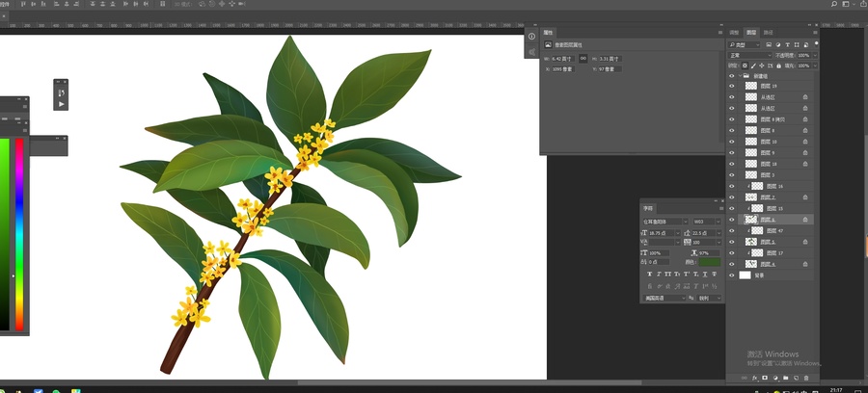The image size is (868, 393).
Task: Click the W width field in Properties
Action: pyautogui.click(x=563, y=59)
